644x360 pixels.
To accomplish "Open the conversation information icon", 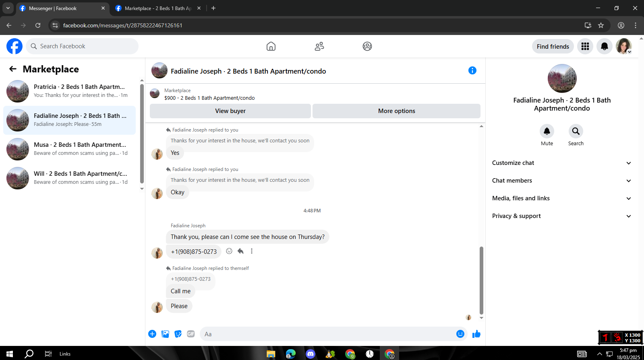I will [472, 71].
